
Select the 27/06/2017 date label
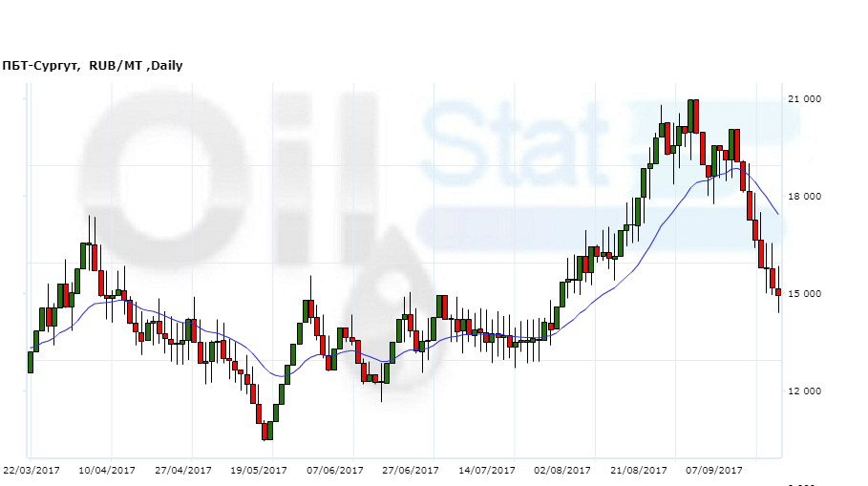[x=411, y=470]
